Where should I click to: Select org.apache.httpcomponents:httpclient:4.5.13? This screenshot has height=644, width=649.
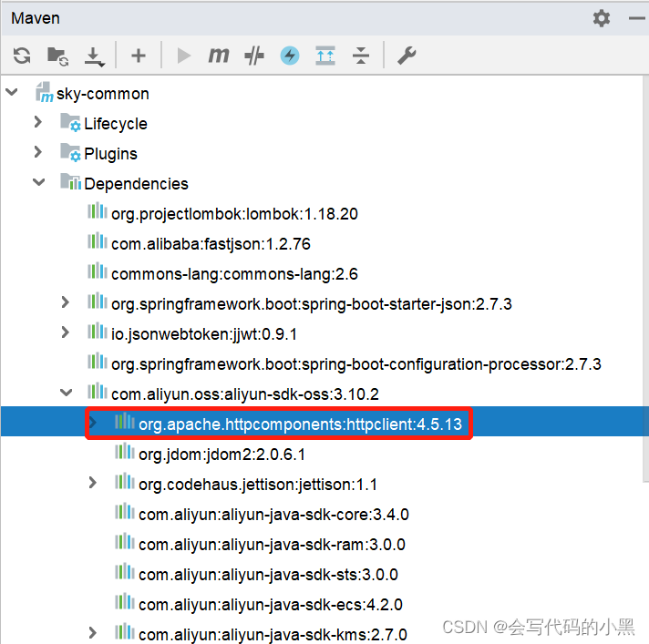300,424
